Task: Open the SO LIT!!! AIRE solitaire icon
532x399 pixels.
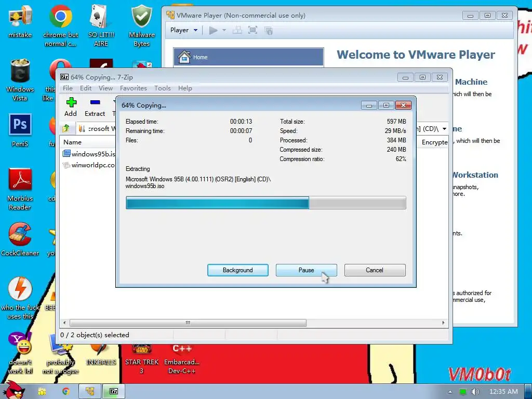Action: tap(101, 25)
